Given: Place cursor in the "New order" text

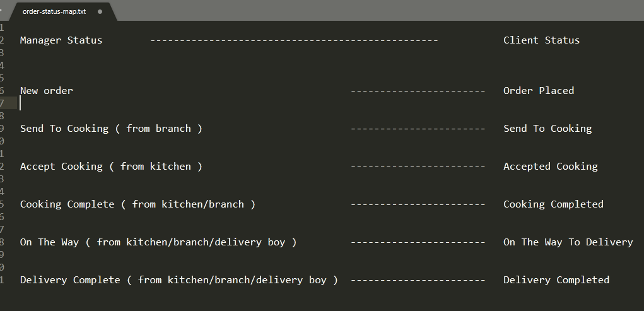Looking at the screenshot, I should (x=47, y=91).
